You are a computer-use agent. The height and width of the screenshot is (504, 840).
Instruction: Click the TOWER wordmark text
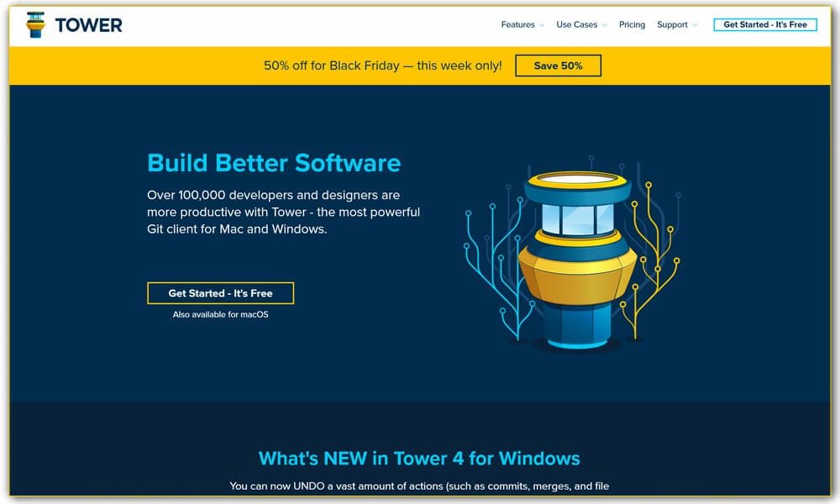pyautogui.click(x=89, y=25)
